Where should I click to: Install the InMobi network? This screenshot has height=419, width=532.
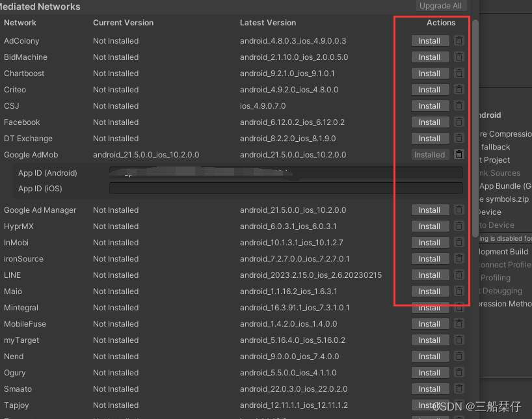[x=430, y=243]
